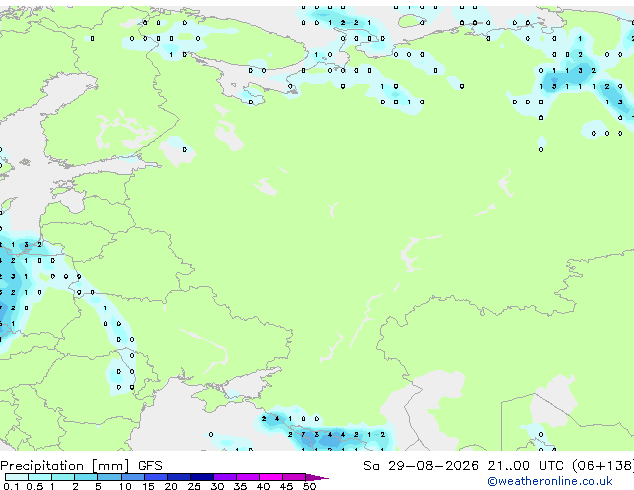Click the '50' legend scale label
This screenshot has width=634, height=490.
click(x=310, y=486)
